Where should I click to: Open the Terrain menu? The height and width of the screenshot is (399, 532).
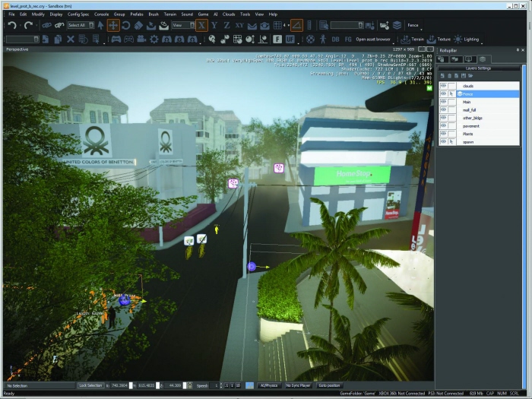(170, 14)
